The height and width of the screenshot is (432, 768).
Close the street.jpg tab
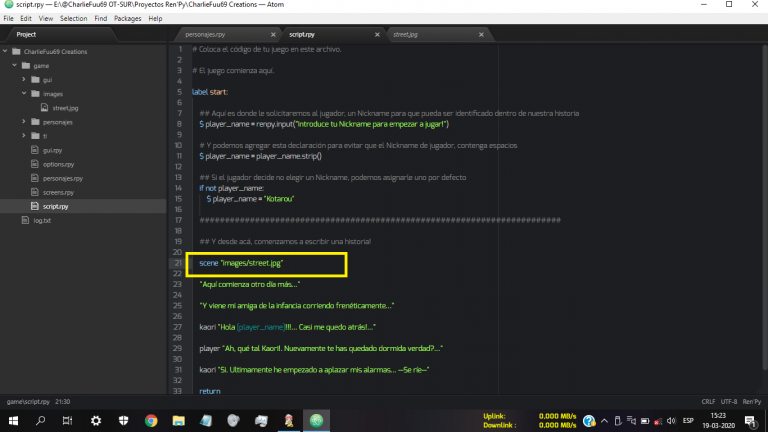pos(481,34)
